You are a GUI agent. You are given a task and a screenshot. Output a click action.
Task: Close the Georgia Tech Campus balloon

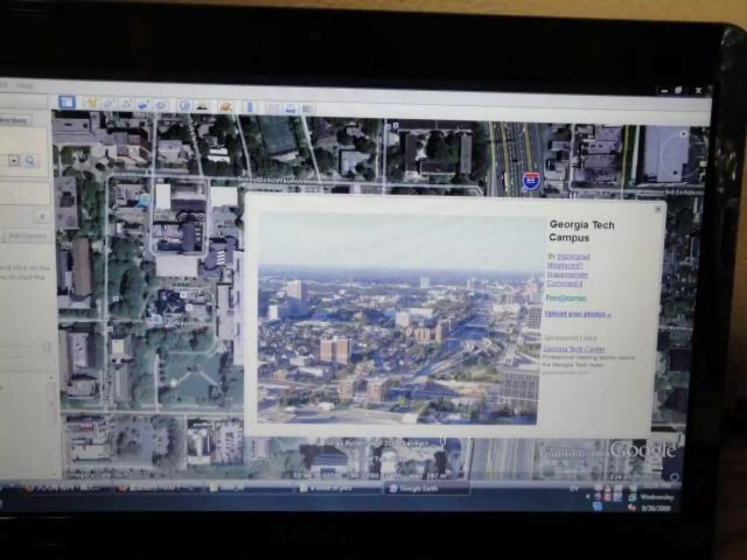tap(658, 209)
